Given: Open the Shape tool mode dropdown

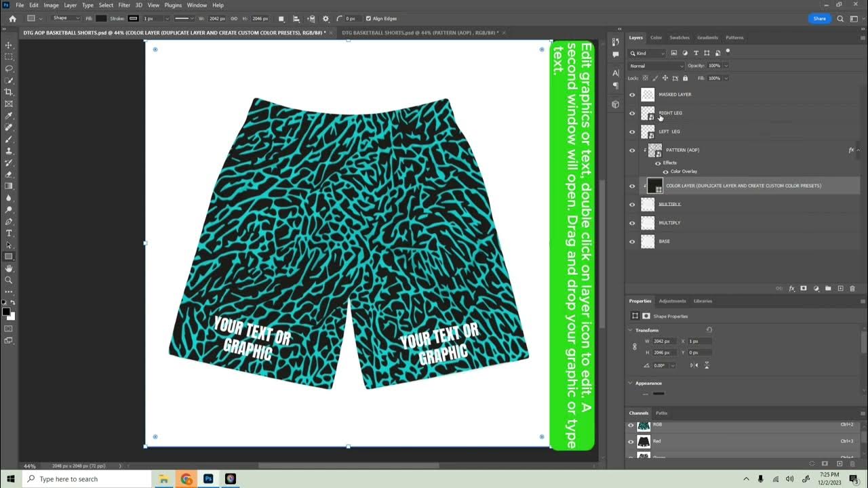Looking at the screenshot, I should coord(65,18).
